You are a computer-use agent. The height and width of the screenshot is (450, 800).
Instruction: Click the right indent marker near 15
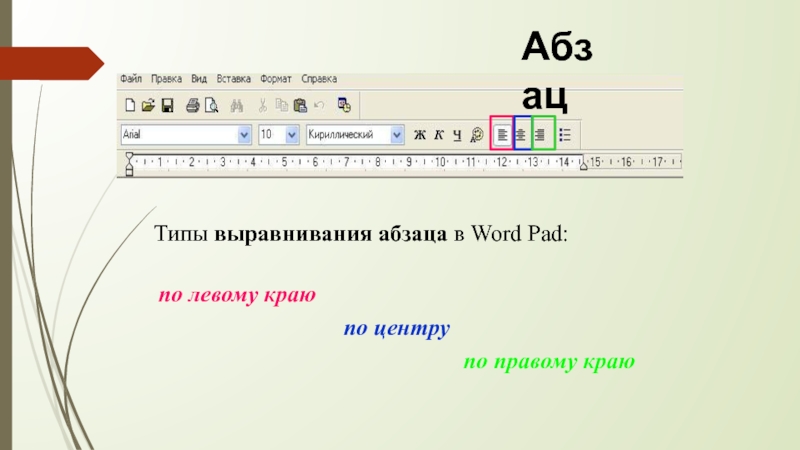click(x=583, y=165)
